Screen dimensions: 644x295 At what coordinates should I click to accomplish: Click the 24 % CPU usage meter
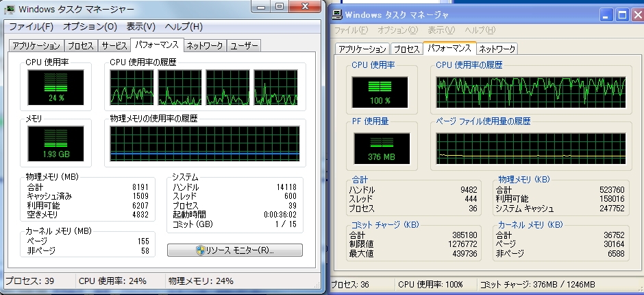[x=56, y=87]
